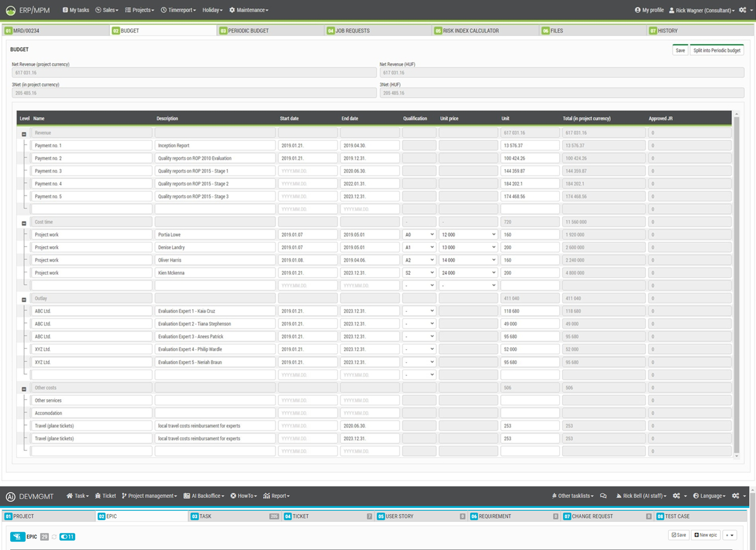
Task: Open the Ticket item in DEVMGMT bar
Action: [105, 496]
